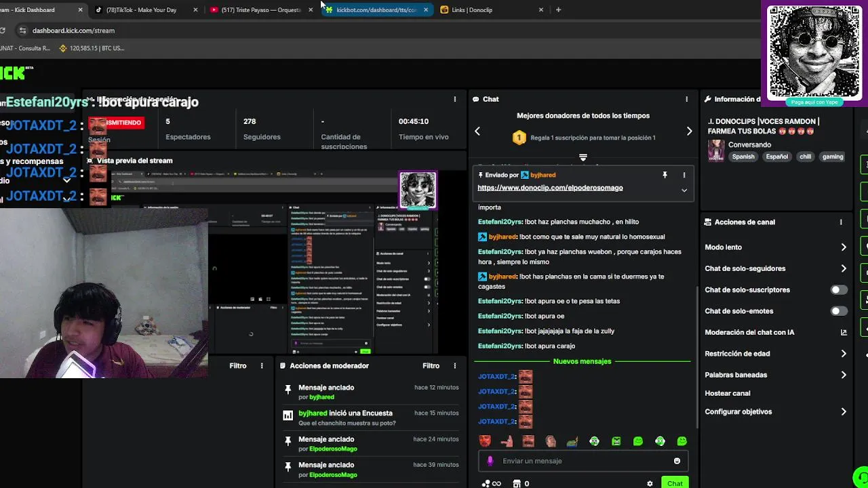
Task: Open Filtro in Acciones de moderador panel
Action: pyautogui.click(x=431, y=366)
